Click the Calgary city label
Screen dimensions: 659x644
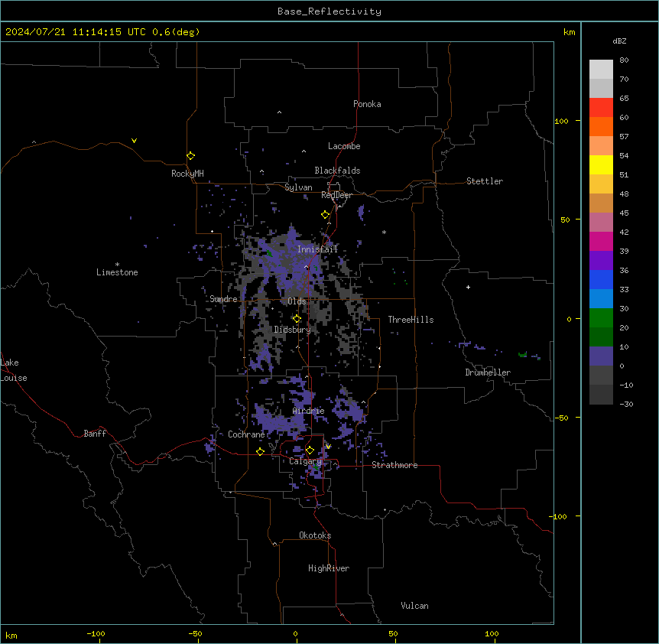coord(305,461)
